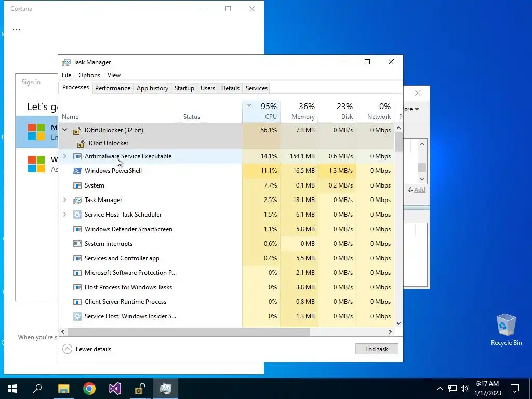Click the IObit Unlocker child process icon
The width and height of the screenshot is (532, 399).
(x=82, y=143)
